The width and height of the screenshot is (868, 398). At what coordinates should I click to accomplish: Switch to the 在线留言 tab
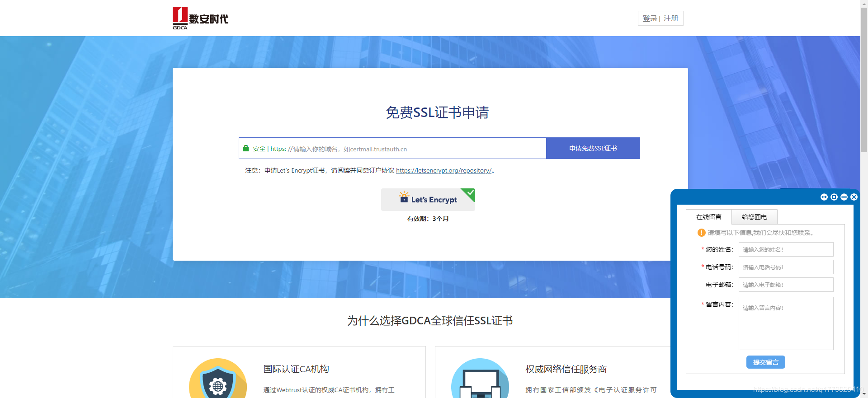pyautogui.click(x=708, y=217)
